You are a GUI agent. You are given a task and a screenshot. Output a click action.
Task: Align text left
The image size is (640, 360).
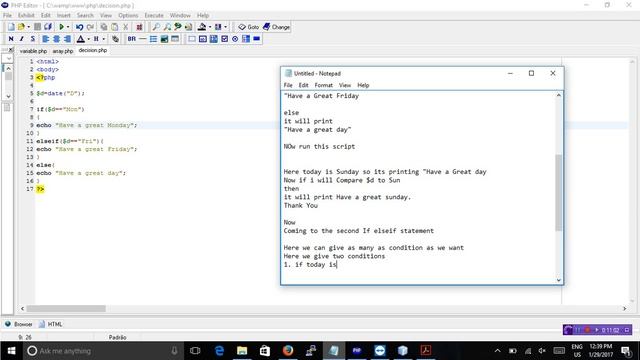pyautogui.click(x=45, y=39)
